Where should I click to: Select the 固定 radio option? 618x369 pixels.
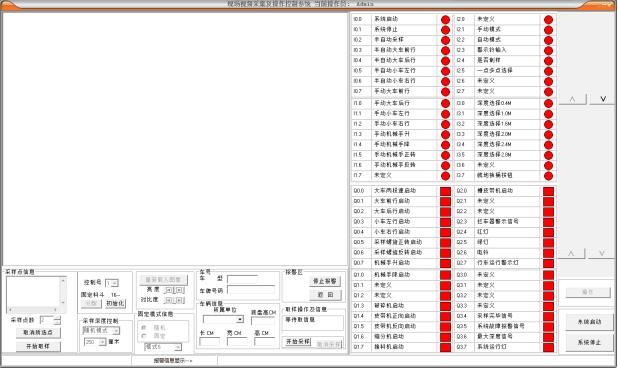pos(143,336)
